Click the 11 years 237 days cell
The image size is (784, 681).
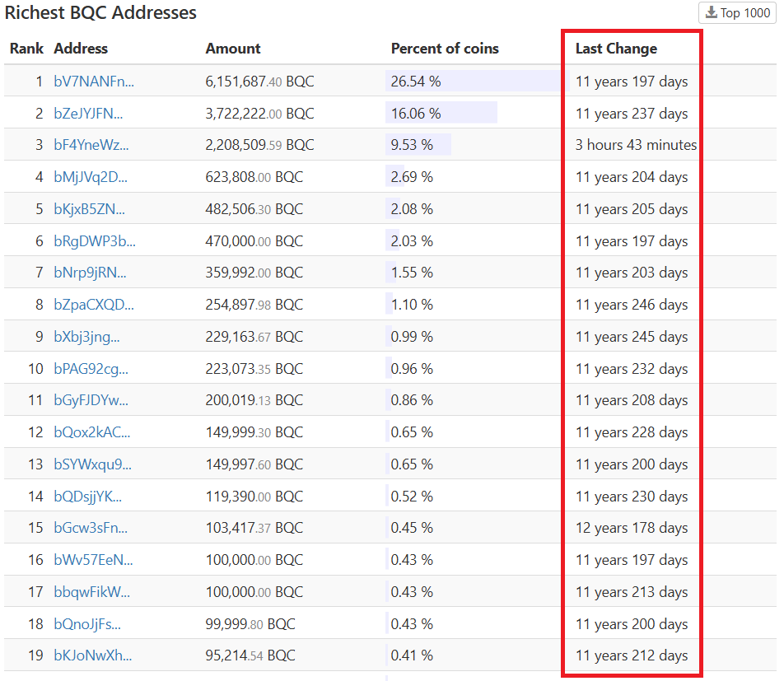pyautogui.click(x=632, y=114)
